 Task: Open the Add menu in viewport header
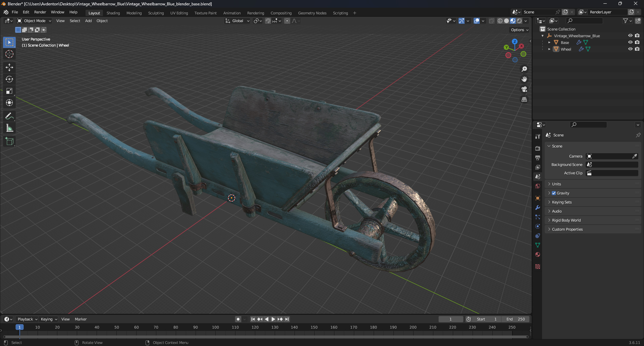pyautogui.click(x=88, y=21)
